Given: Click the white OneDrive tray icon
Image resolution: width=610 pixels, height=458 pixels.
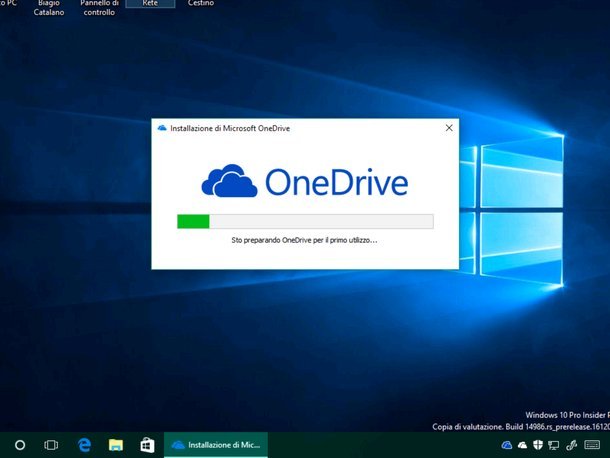Looking at the screenshot, I should [x=522, y=445].
